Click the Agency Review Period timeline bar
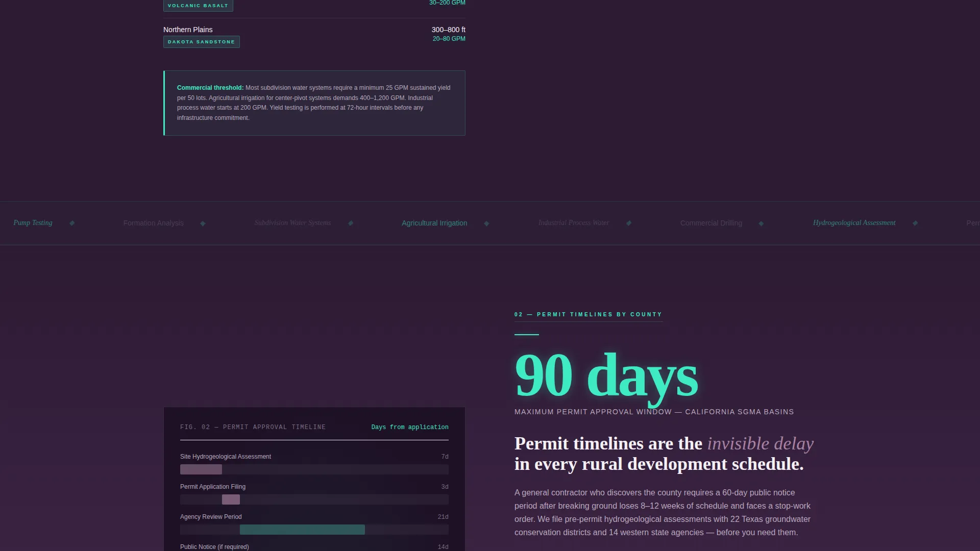 point(302,530)
